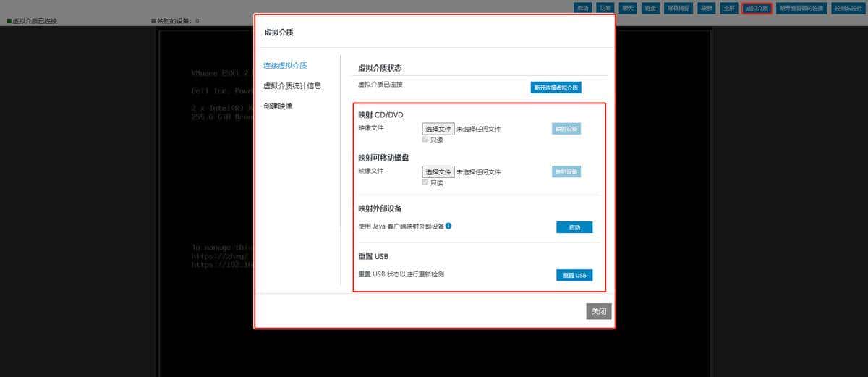
Task: Open 聊天 from the top toolbar
Action: [x=628, y=9]
